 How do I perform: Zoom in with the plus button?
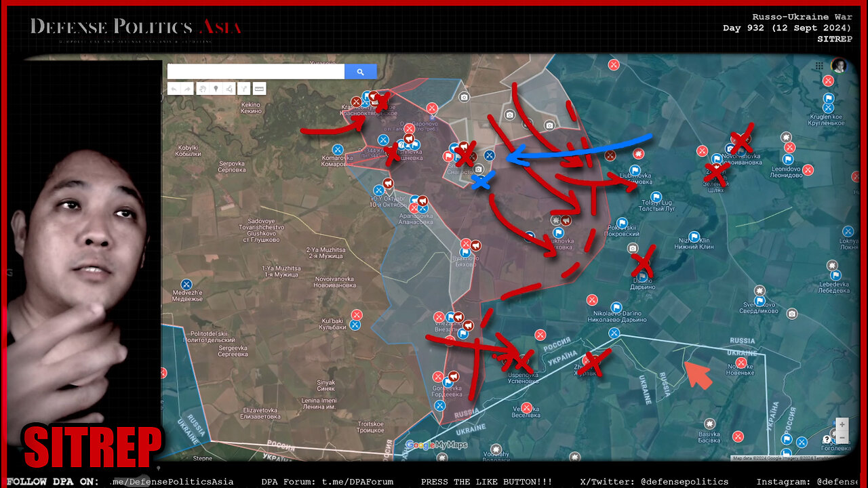tap(842, 424)
